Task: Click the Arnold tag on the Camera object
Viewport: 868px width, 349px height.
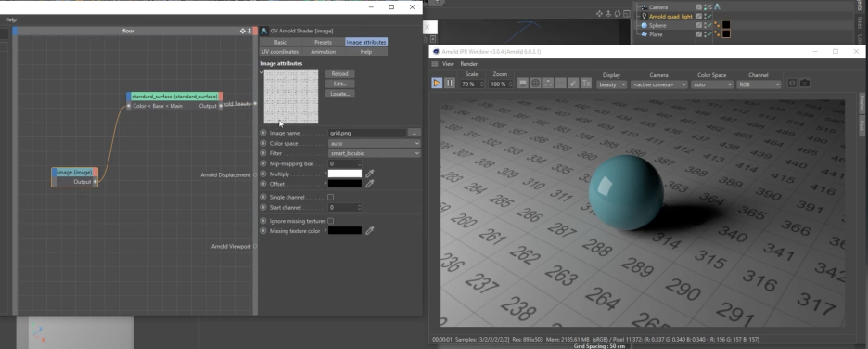Action: [x=718, y=7]
